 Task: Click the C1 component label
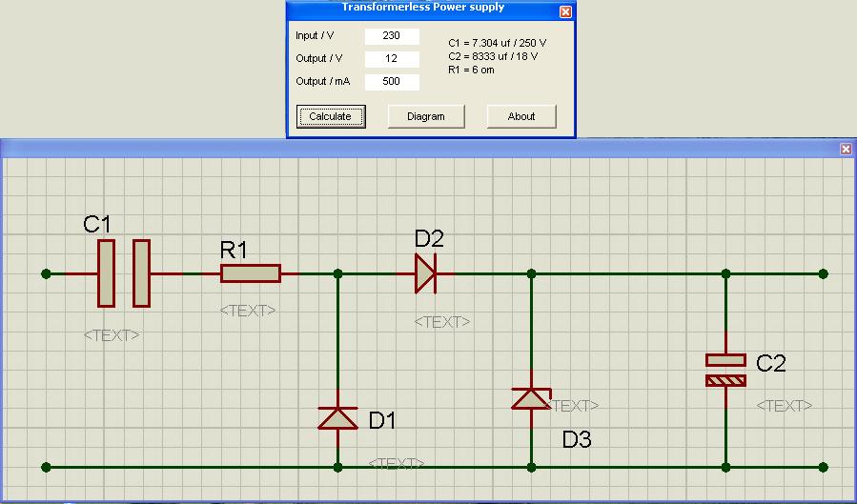96,225
